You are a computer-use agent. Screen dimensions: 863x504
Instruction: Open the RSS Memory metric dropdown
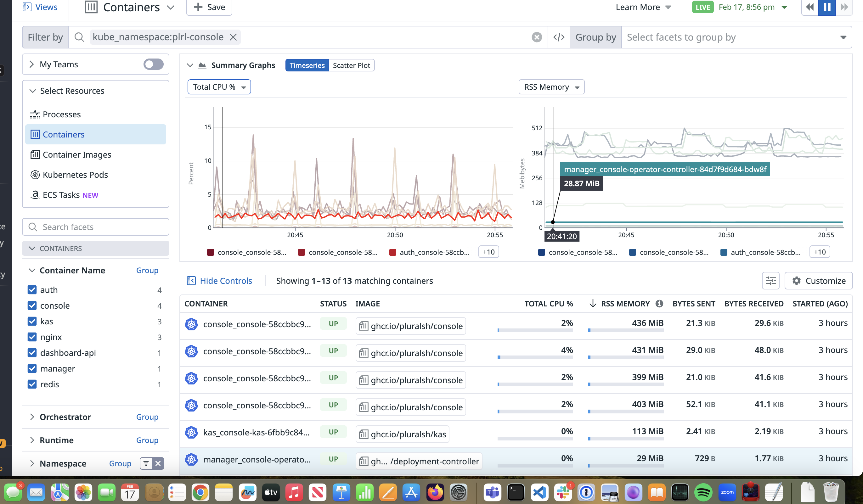551,87
